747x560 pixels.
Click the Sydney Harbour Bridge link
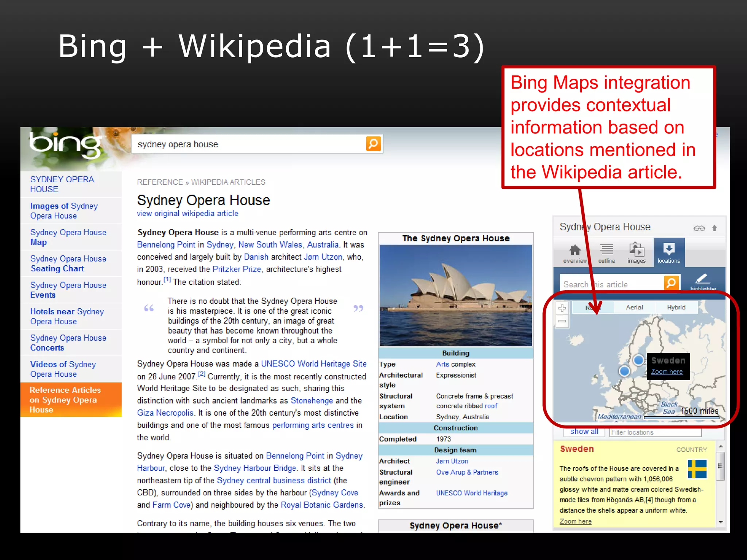click(255, 468)
